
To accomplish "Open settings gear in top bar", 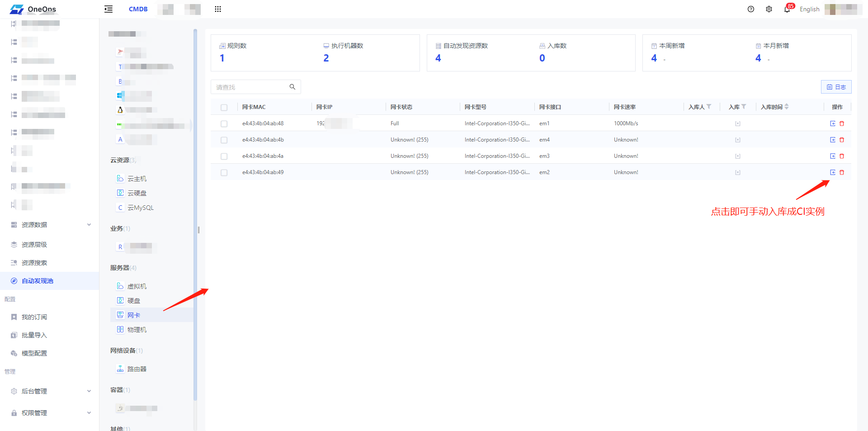I will [769, 9].
